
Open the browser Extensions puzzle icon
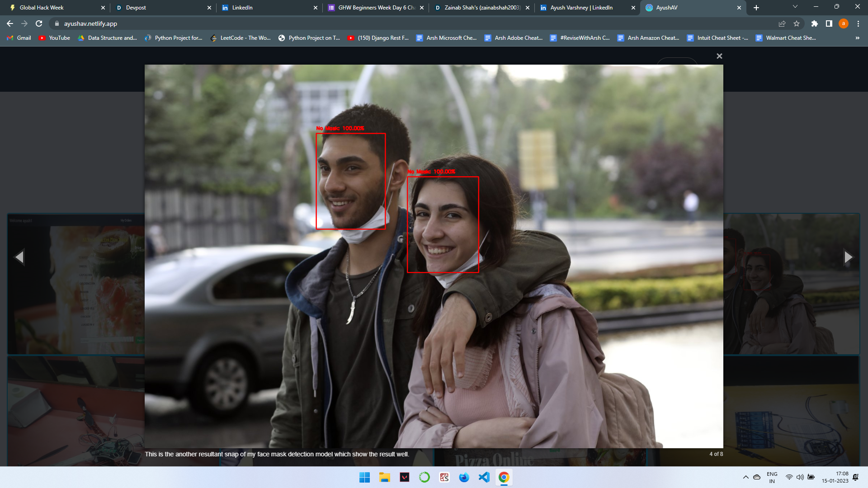(814, 23)
